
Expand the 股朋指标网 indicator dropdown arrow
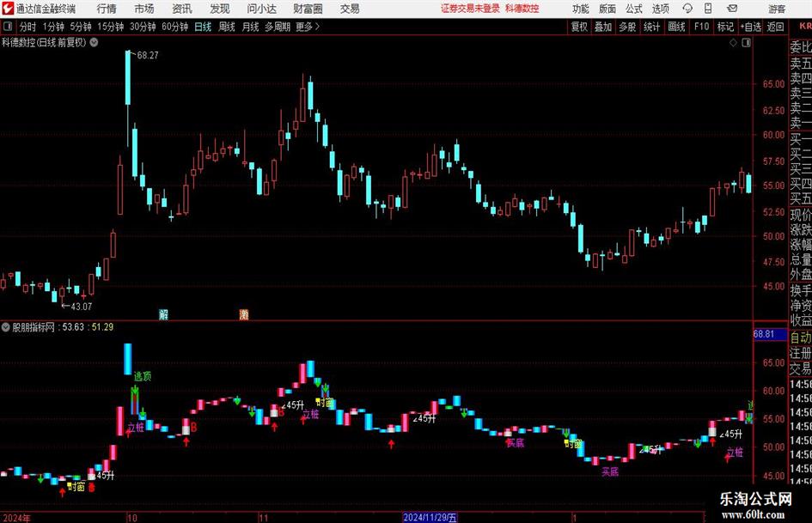pyautogui.click(x=6, y=326)
